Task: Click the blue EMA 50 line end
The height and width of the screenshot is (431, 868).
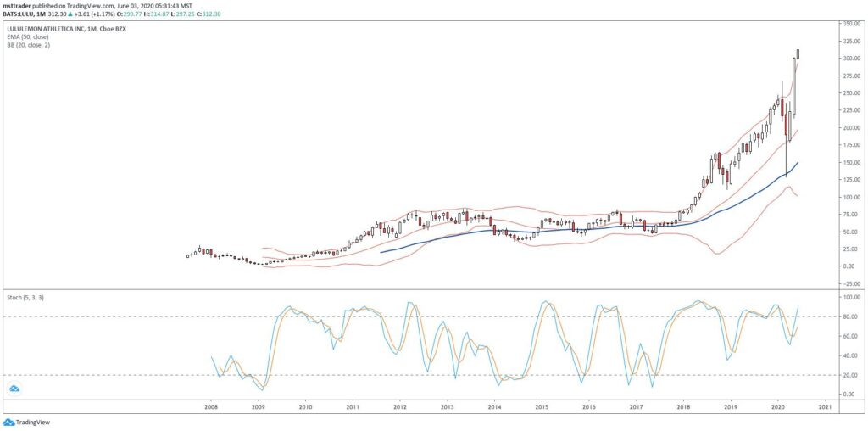Action: (798, 163)
